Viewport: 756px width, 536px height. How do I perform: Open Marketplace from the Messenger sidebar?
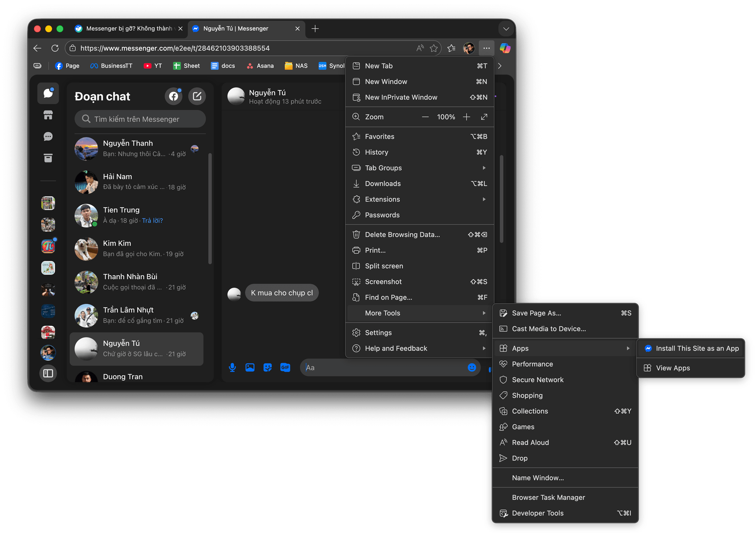click(48, 115)
